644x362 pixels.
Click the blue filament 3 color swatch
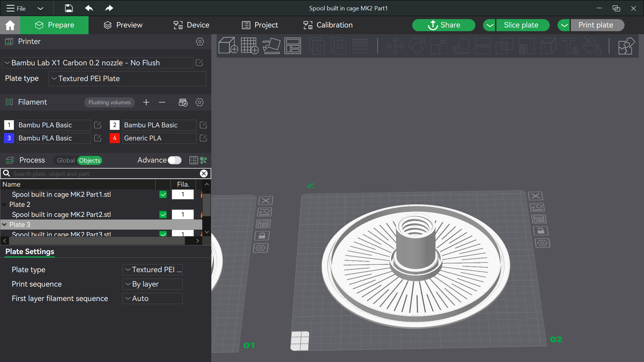pyautogui.click(x=9, y=138)
